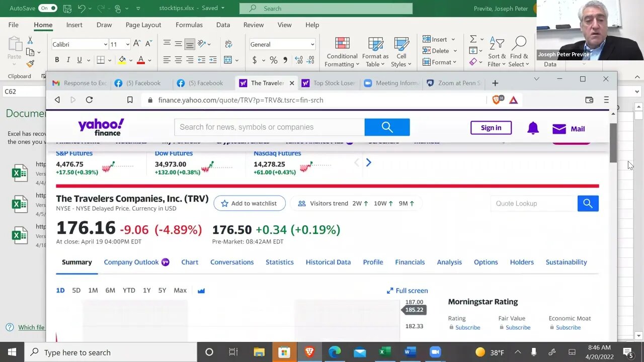The width and height of the screenshot is (644, 362).
Task: Toggle AutoSave switch On/Off
Action: [48, 8]
